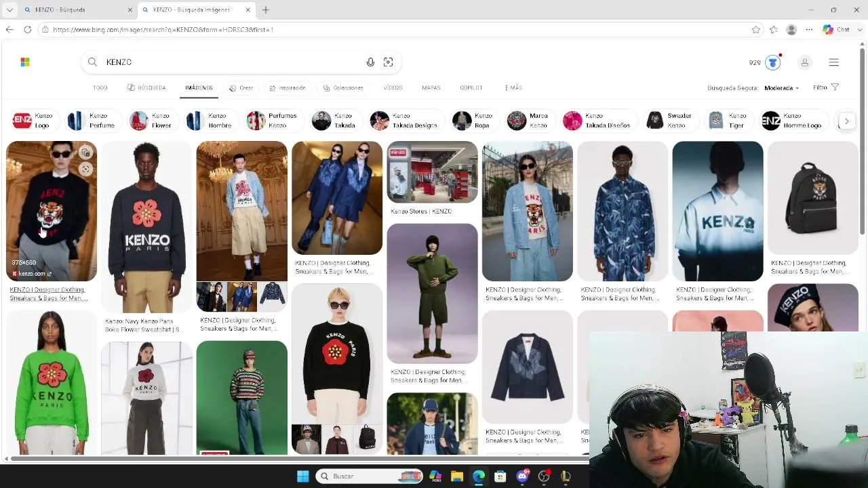This screenshot has width=868, height=488.
Task: Expand the MÁS menu
Action: click(513, 88)
